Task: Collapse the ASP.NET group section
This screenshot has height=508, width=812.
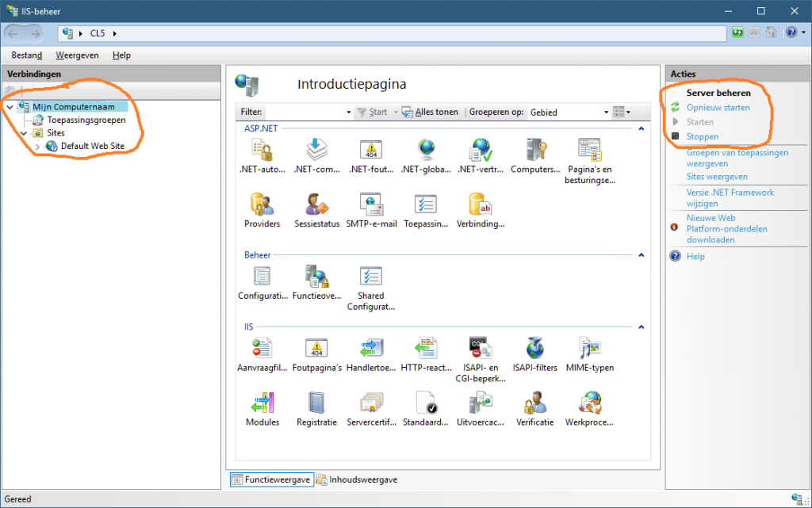Action: (641, 128)
